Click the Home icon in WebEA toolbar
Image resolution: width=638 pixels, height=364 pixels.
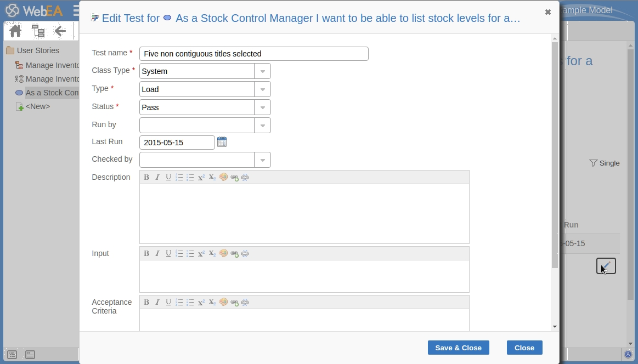(15, 31)
